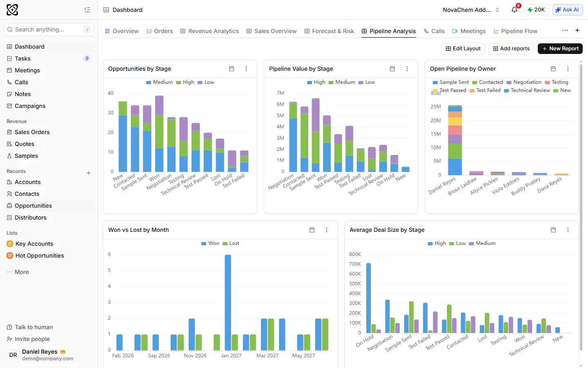
Task: Toggle the Medium legend in Opportunities by Stage
Action: [x=160, y=82]
